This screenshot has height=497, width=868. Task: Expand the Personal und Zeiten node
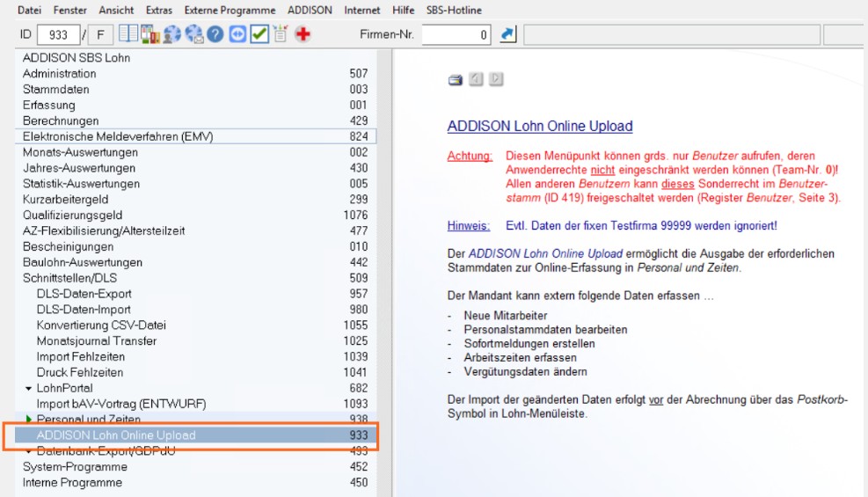click(28, 419)
